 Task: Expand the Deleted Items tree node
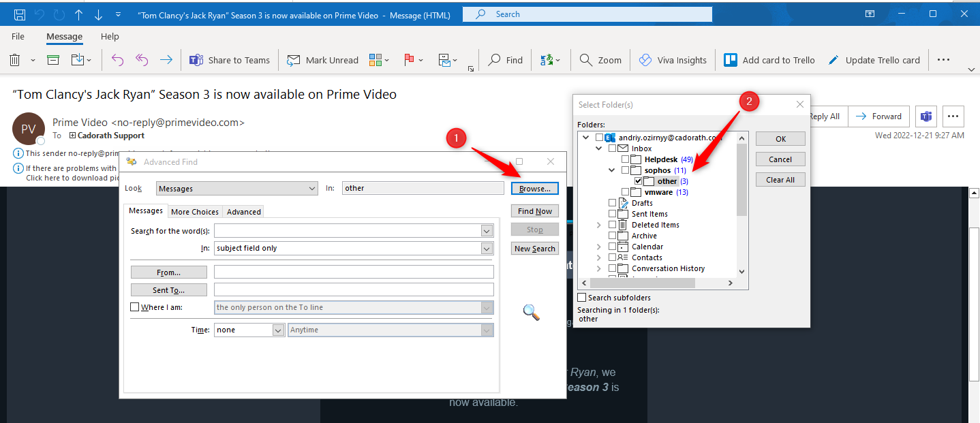599,225
